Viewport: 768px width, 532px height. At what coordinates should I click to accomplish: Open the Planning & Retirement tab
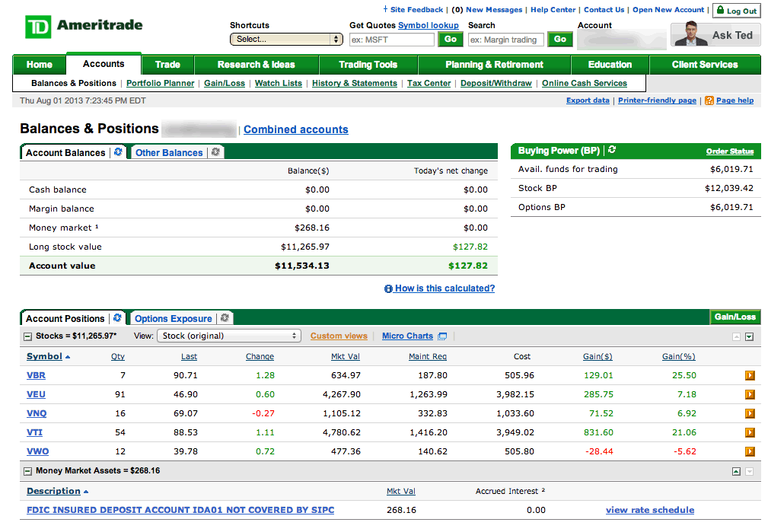click(494, 65)
